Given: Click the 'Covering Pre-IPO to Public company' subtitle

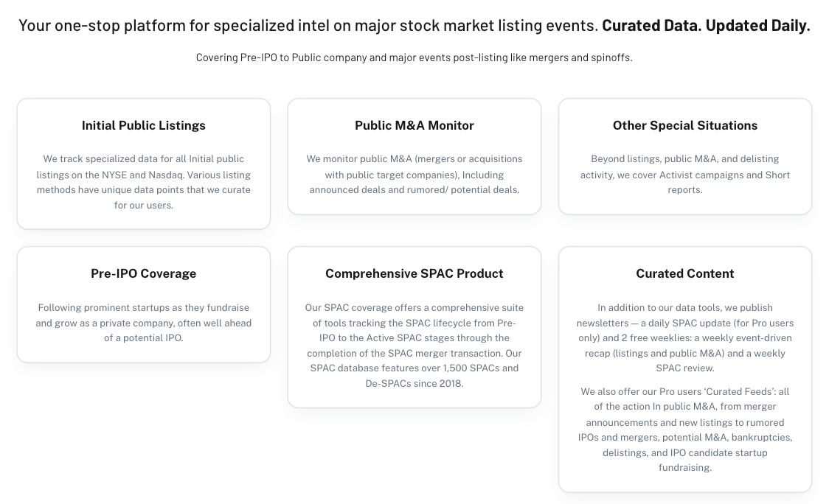Looking at the screenshot, I should 414,57.
